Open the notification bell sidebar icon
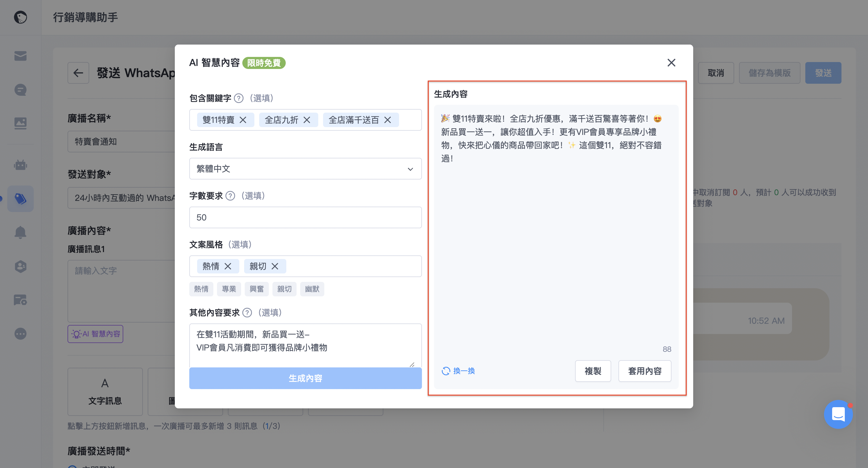 coord(20,232)
